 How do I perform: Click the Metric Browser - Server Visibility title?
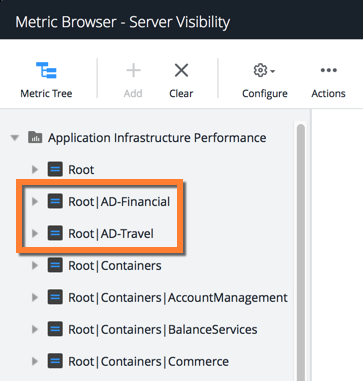[123, 22]
